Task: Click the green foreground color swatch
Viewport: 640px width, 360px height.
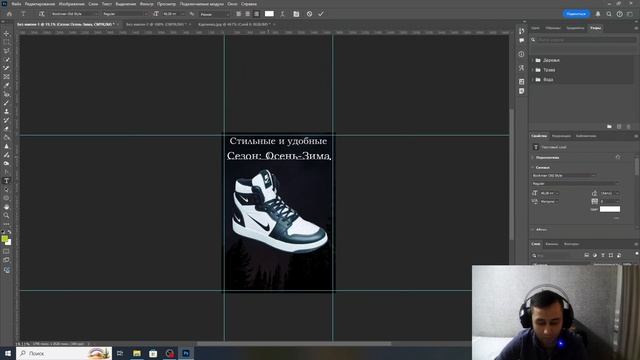Action: point(4,238)
